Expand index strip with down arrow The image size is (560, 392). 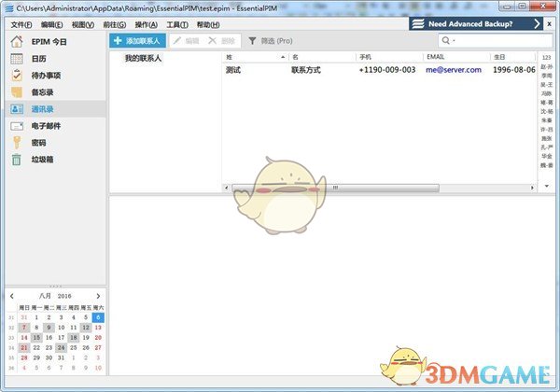coord(546,186)
